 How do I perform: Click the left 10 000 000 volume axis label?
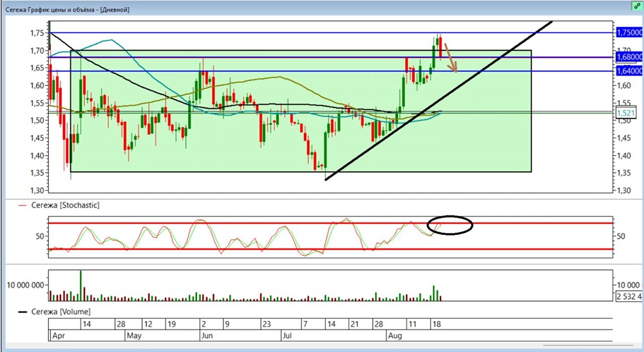pyautogui.click(x=26, y=285)
